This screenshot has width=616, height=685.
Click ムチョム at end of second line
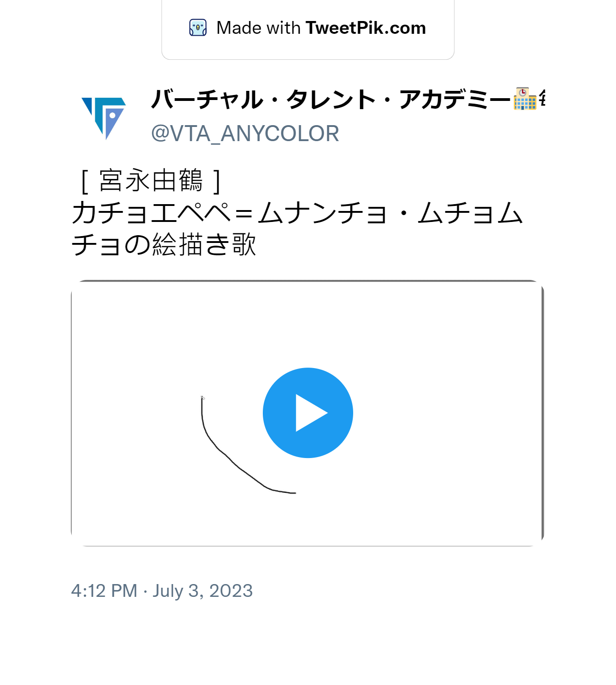[x=470, y=213]
